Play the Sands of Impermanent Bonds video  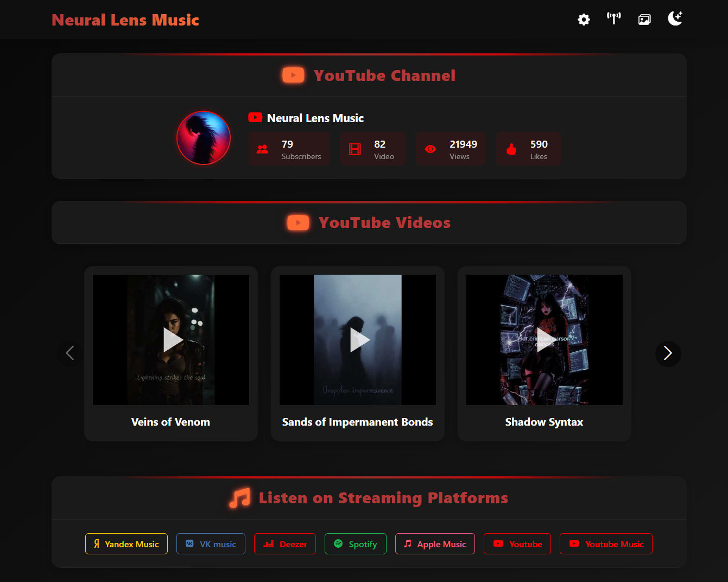point(358,340)
